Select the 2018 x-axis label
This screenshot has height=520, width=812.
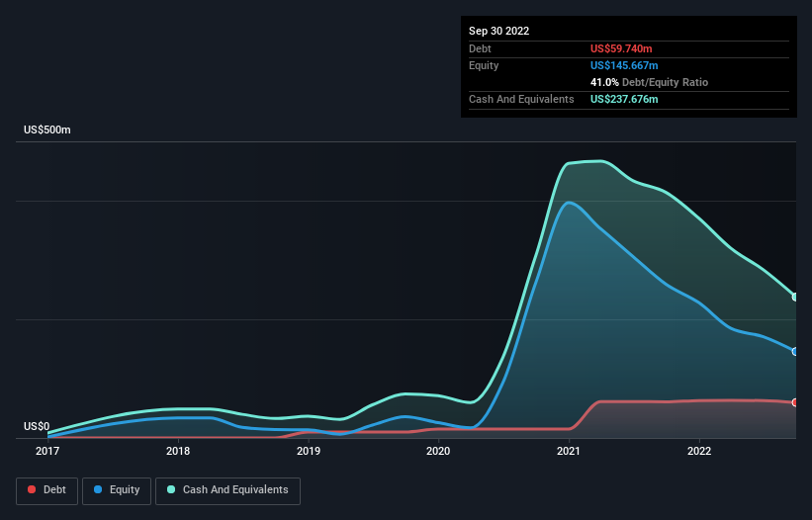178,451
